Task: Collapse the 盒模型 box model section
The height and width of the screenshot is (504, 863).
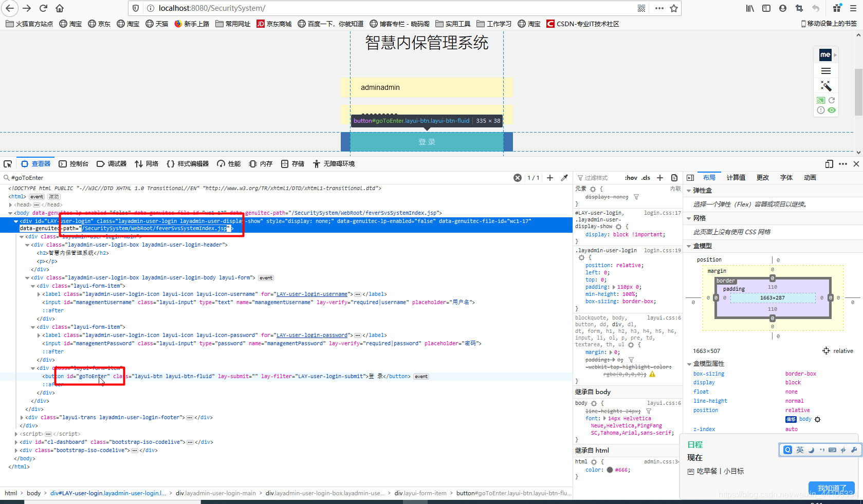Action: pos(689,246)
